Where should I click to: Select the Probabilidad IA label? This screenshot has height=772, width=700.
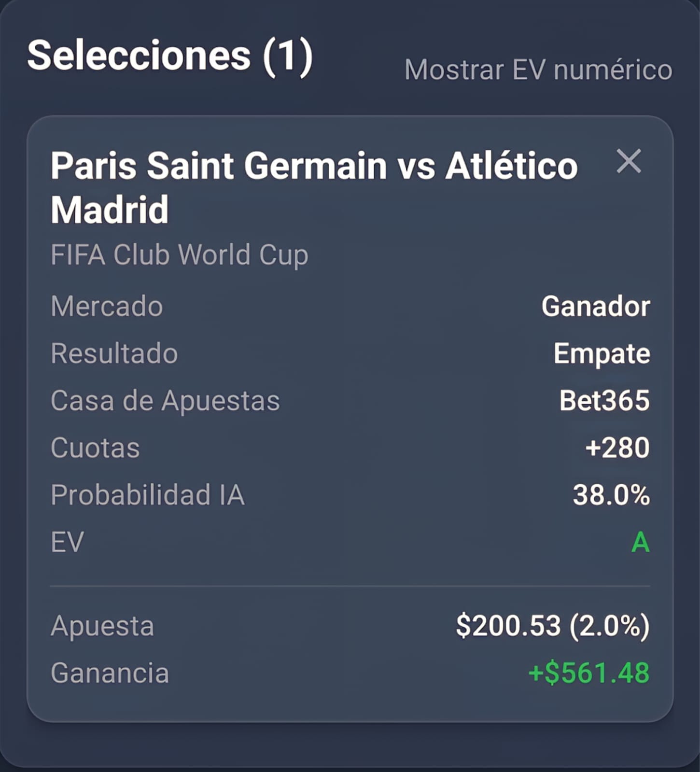pos(148,495)
